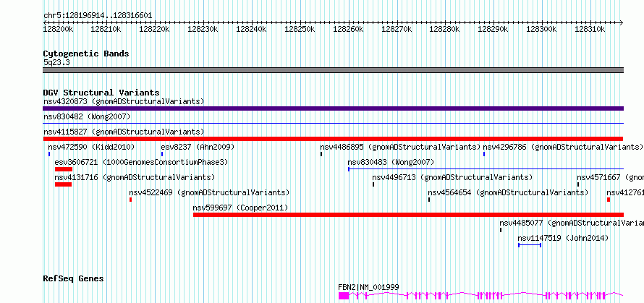Click the black marker under nsv4571667
Viewport: 644px width, 303px height.
click(578, 184)
